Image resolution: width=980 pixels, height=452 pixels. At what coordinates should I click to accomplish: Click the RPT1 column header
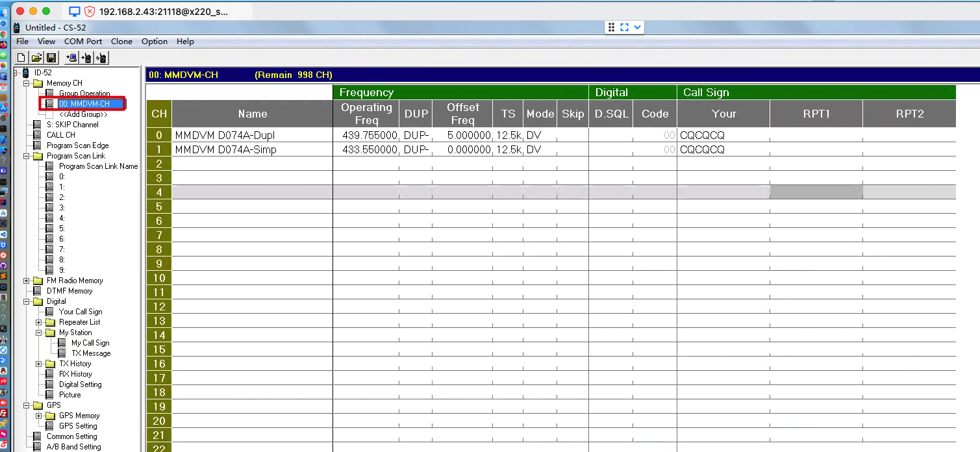(816, 114)
